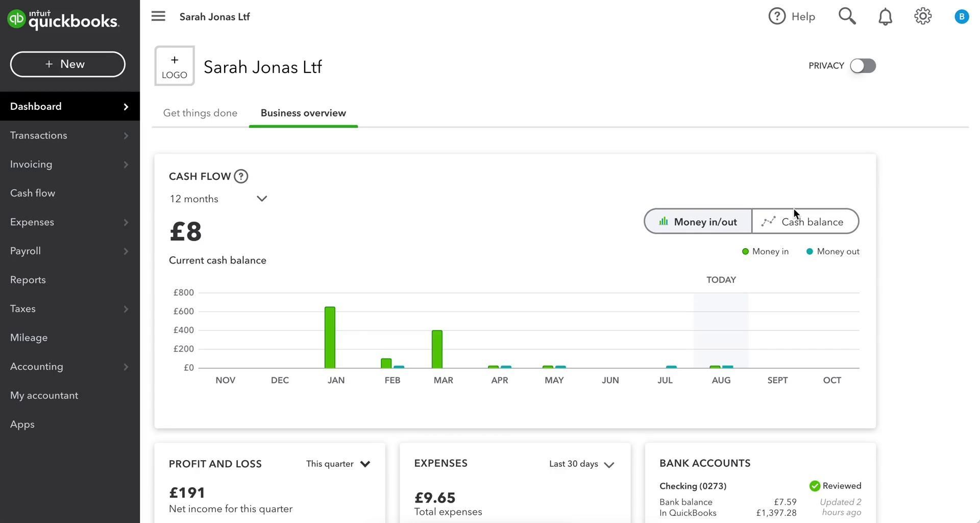
Task: Open search with the magnifying glass icon
Action: [x=847, y=16]
